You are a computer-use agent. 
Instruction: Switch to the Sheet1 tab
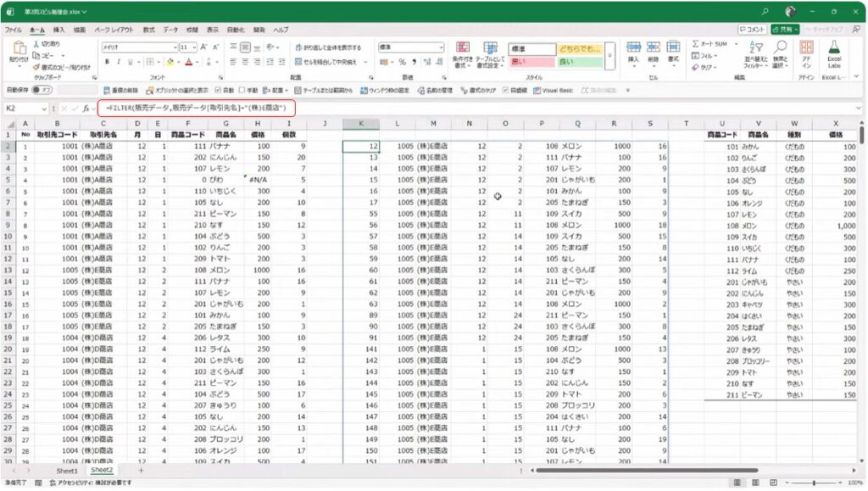pyautogui.click(x=67, y=470)
